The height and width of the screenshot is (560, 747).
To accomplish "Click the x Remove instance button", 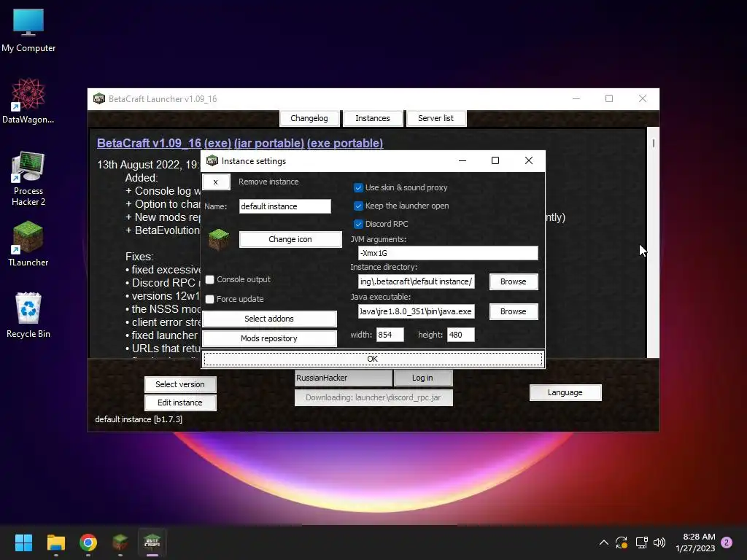I will [216, 182].
